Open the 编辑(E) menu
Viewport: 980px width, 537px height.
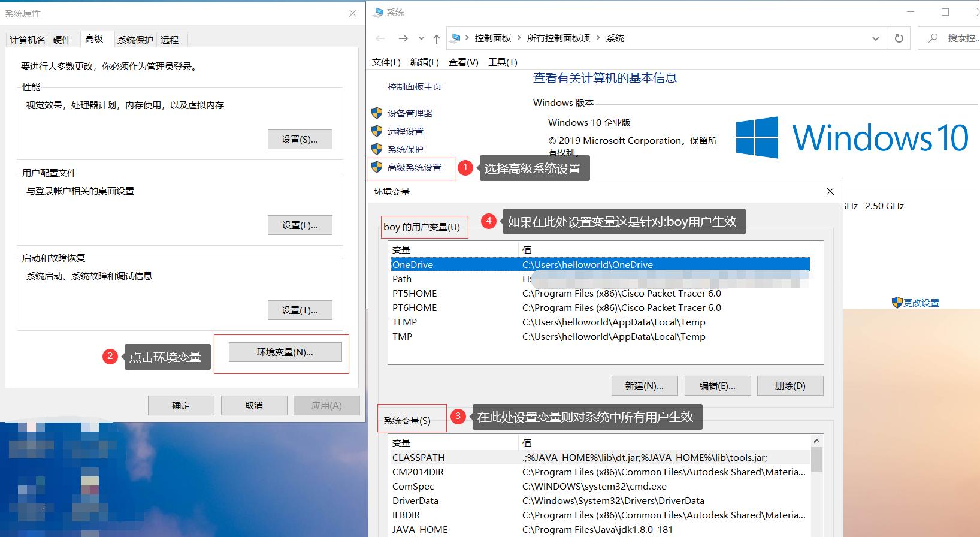tap(425, 62)
